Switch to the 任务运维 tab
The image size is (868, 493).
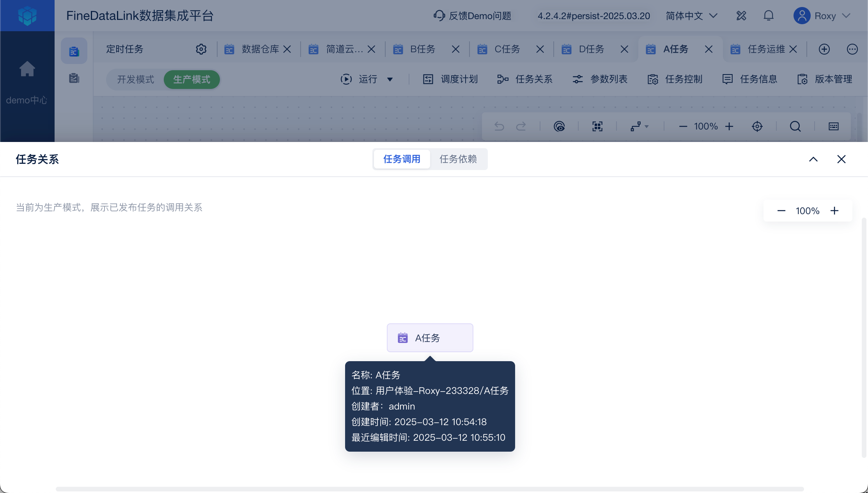[766, 49]
